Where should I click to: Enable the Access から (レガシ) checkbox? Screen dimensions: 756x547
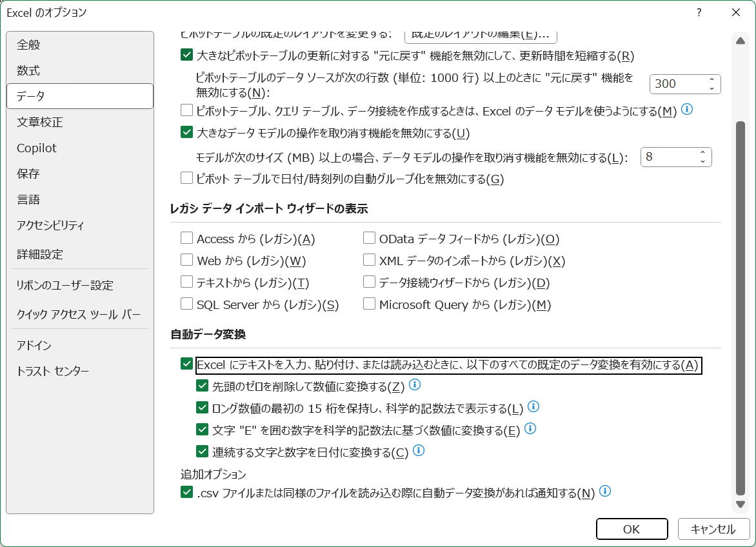click(186, 239)
